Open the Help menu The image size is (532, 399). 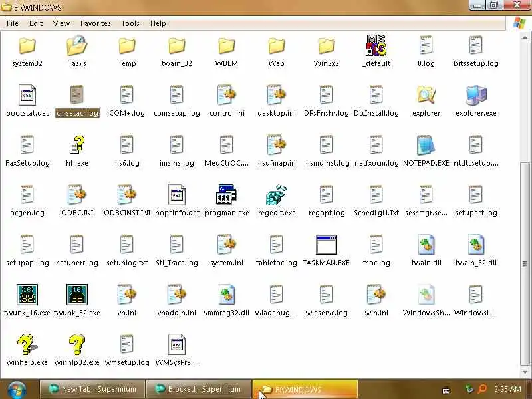click(158, 23)
